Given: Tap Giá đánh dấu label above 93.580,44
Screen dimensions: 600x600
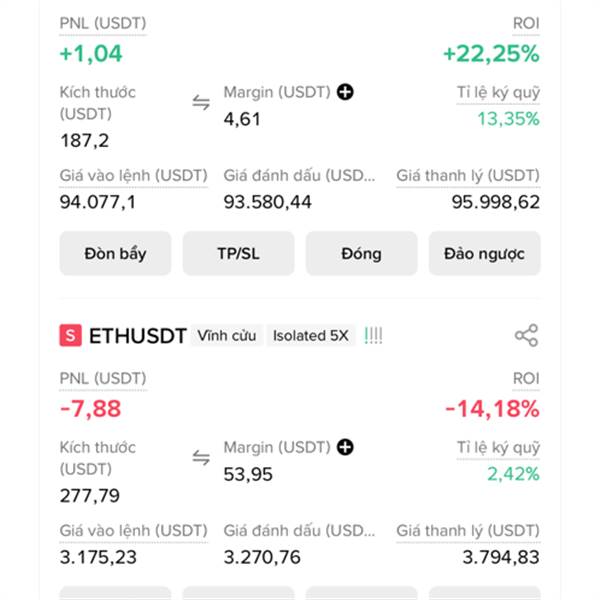Looking at the screenshot, I should click(x=300, y=176).
